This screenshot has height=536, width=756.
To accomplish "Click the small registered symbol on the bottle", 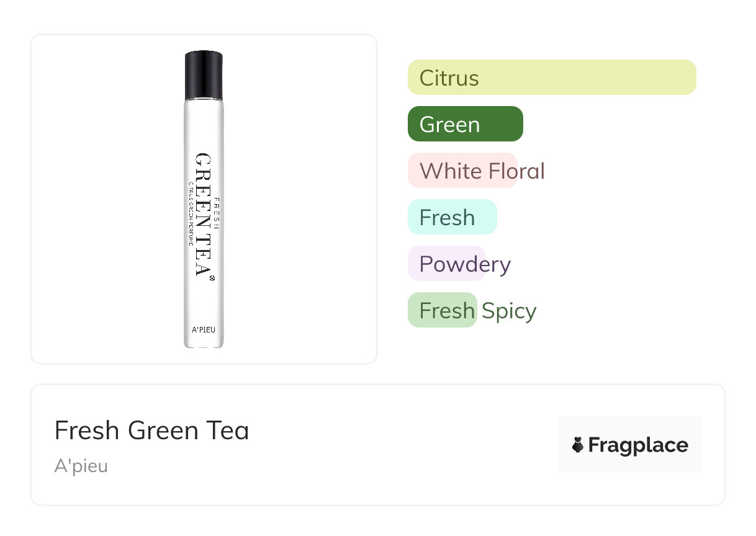I will click(212, 279).
